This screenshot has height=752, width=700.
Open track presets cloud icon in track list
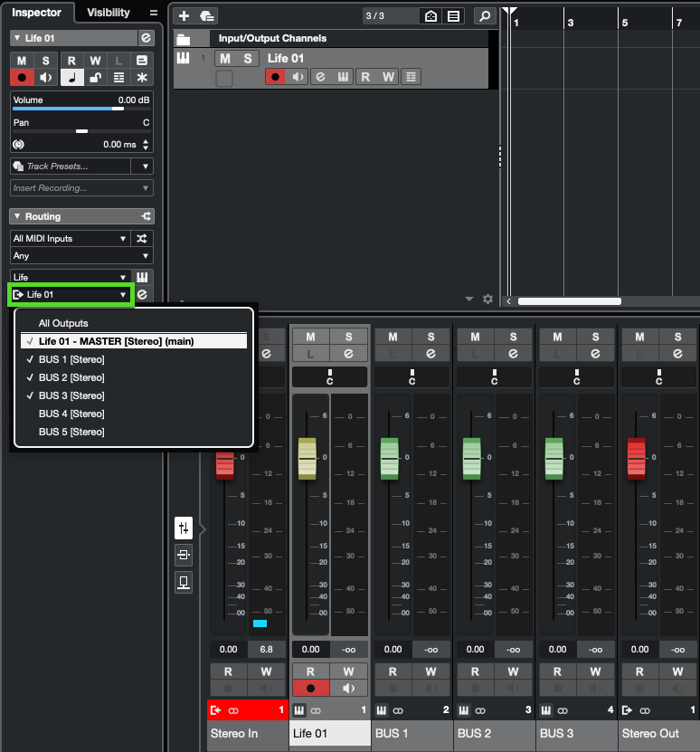pos(206,15)
